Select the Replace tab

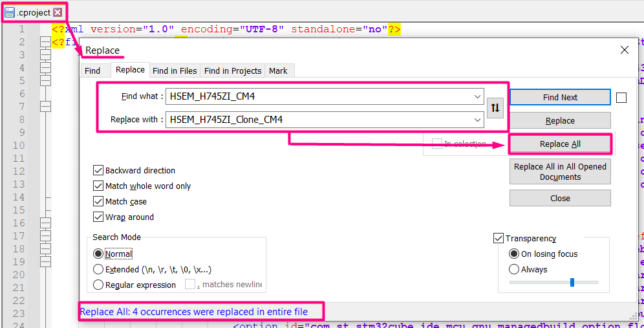130,70
